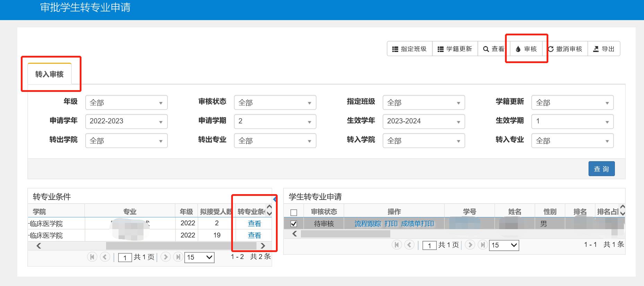Viewport: 644px width, 286px height.
Task: Click horizontal scrollbar of 转专业条件 table
Action: tap(180, 246)
